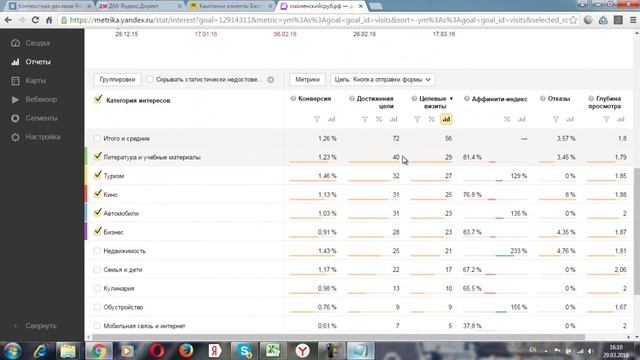Click the chart icon under Аффинити-индекс column
640x360 pixels.
(x=522, y=119)
